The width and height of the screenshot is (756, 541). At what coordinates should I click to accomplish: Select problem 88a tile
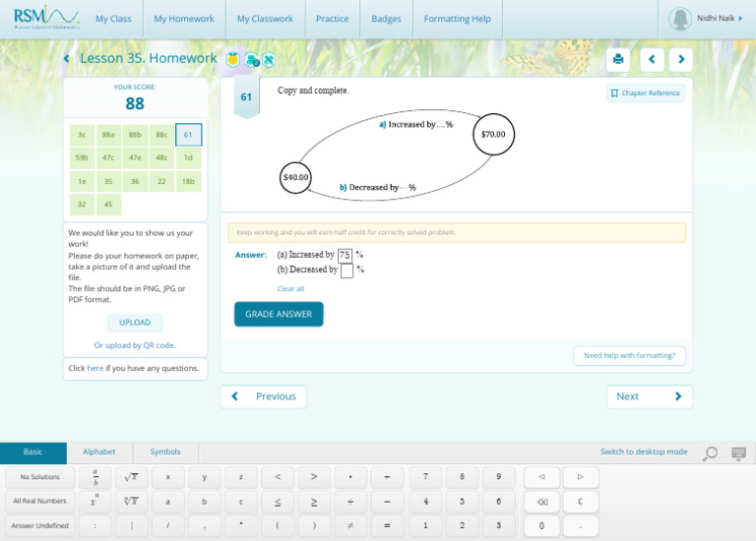(108, 135)
